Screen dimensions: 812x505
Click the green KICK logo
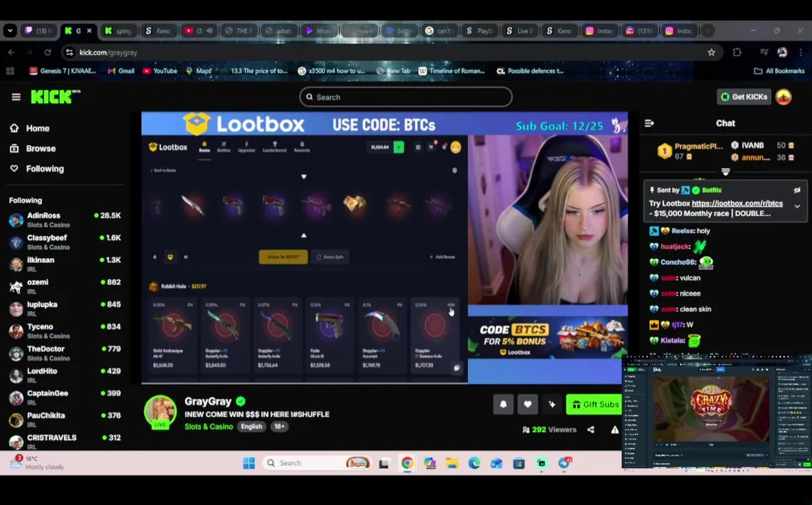[x=55, y=97]
